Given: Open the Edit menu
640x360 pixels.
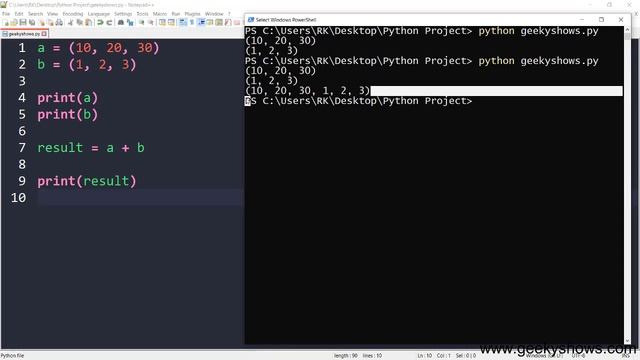Looking at the screenshot, I should (19, 14).
